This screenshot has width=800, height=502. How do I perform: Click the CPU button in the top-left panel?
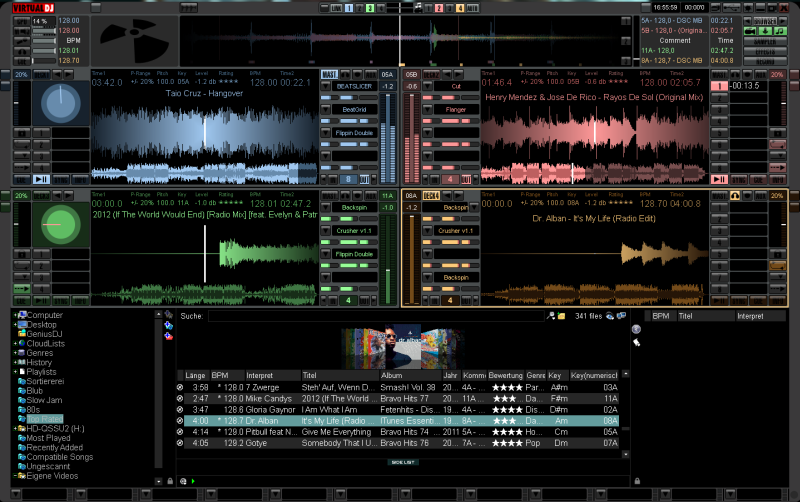coord(21,21)
